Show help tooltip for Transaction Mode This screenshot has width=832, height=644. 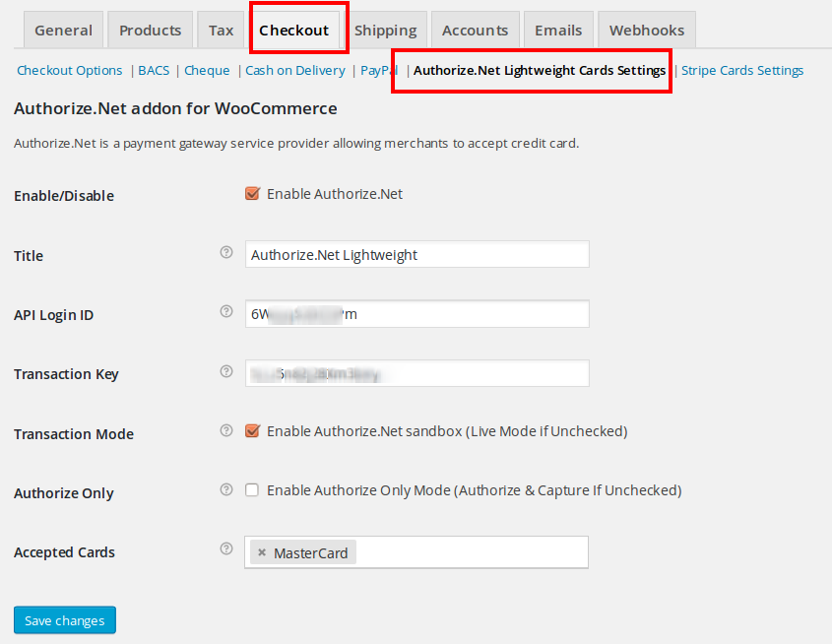(x=226, y=430)
